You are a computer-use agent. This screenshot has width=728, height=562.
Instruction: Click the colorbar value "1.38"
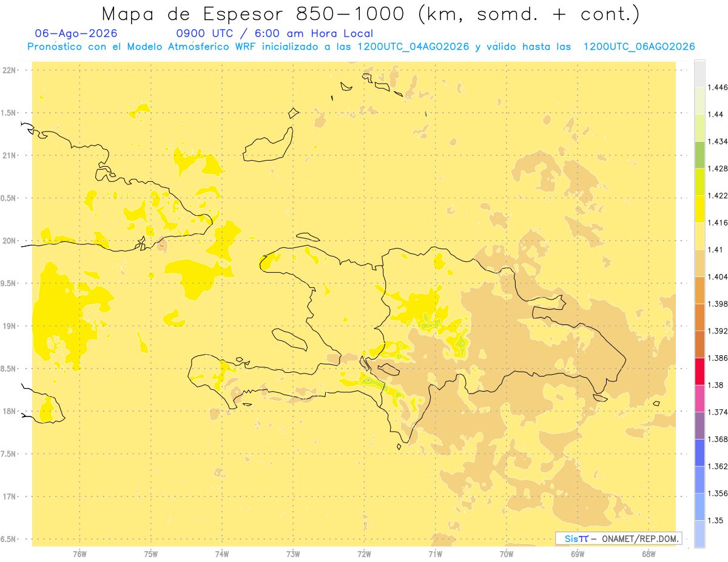pyautogui.click(x=715, y=385)
